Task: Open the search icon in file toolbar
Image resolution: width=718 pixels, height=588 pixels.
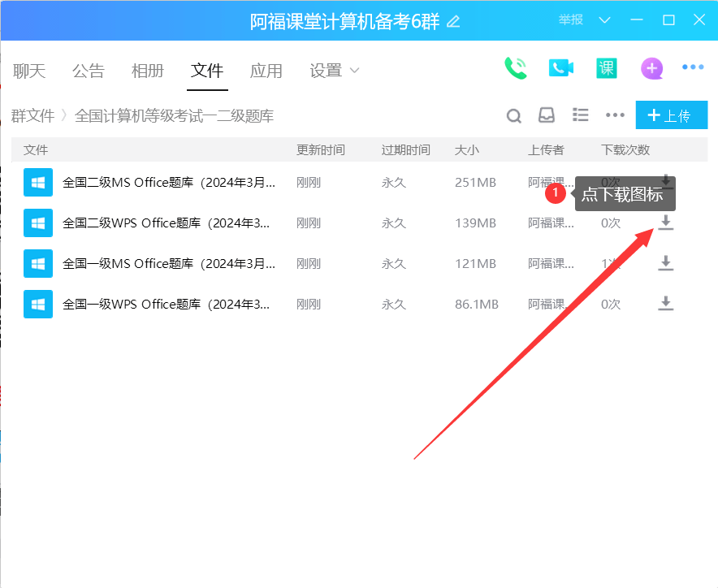Action: [514, 115]
